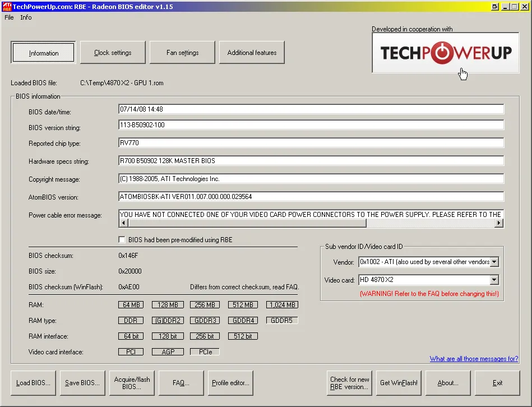Open the Vendor dropdown
The height and width of the screenshot is (407, 532).
pos(494,262)
